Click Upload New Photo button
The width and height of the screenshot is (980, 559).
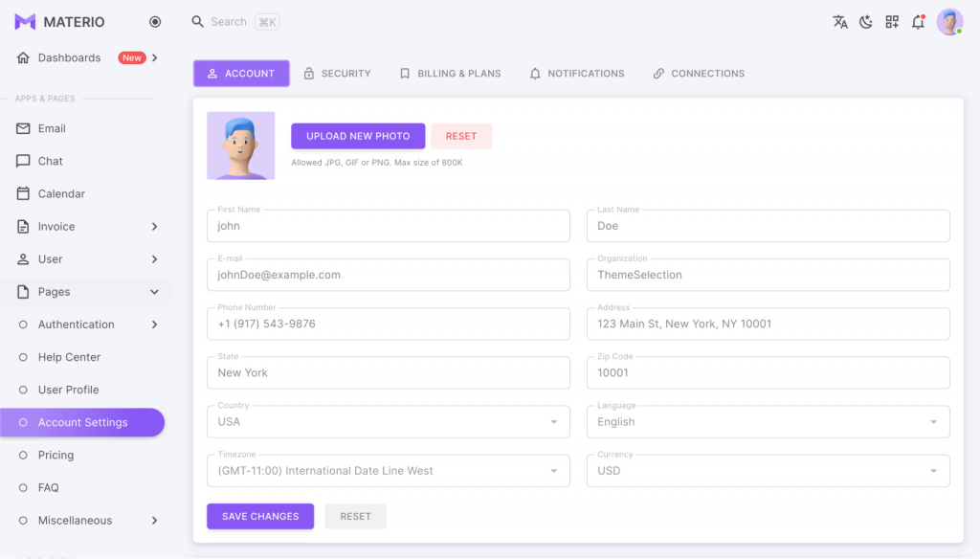(x=358, y=136)
